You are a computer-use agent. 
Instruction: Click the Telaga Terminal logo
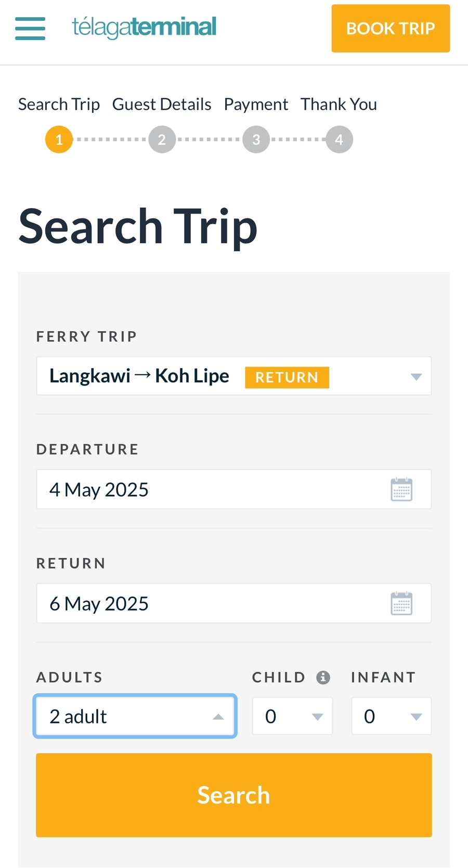(144, 28)
